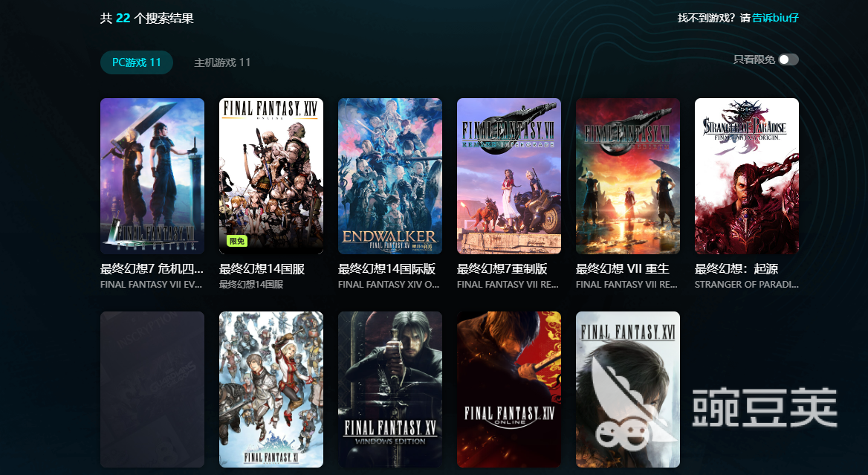
Task: Switch to the 主机游戏 11 tab
Action: [x=222, y=62]
